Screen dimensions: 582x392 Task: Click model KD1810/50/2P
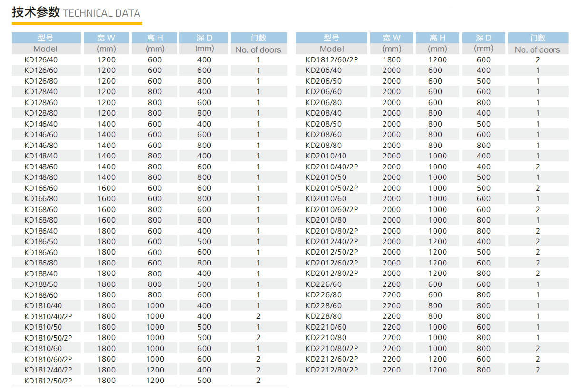click(x=48, y=338)
